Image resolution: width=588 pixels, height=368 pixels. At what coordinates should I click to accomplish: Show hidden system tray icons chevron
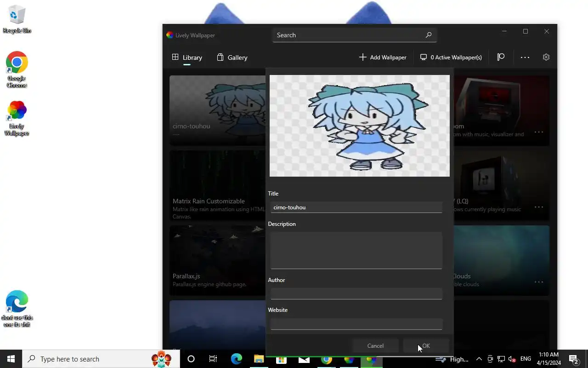(479, 359)
